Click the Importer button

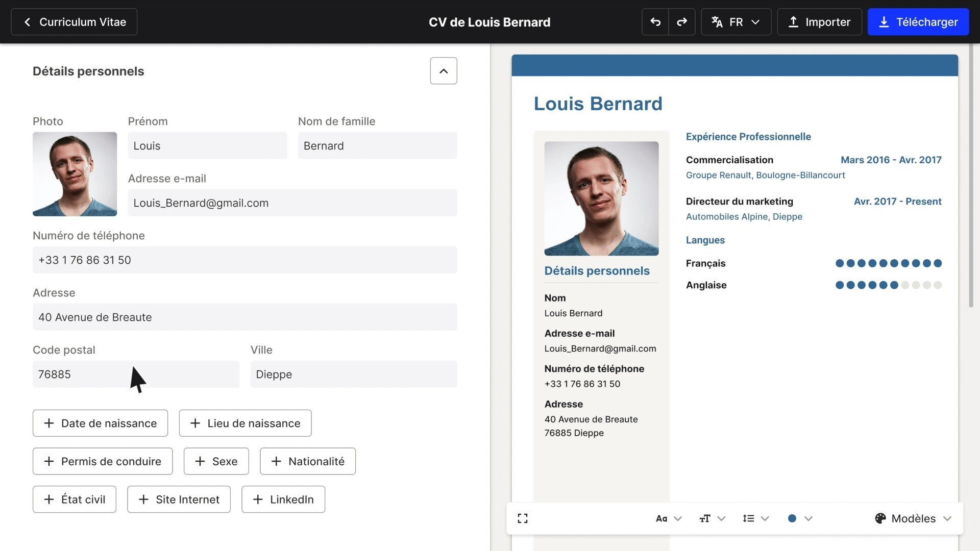[819, 22]
